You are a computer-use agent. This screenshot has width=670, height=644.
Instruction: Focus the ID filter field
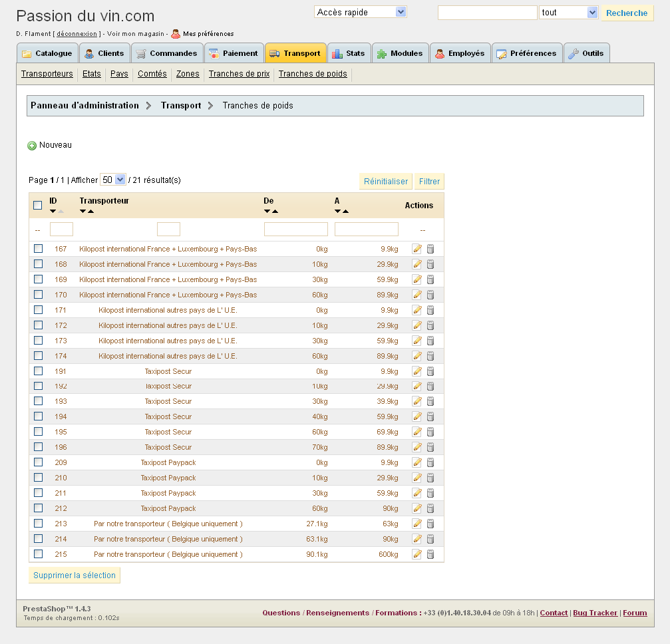pyautogui.click(x=61, y=229)
